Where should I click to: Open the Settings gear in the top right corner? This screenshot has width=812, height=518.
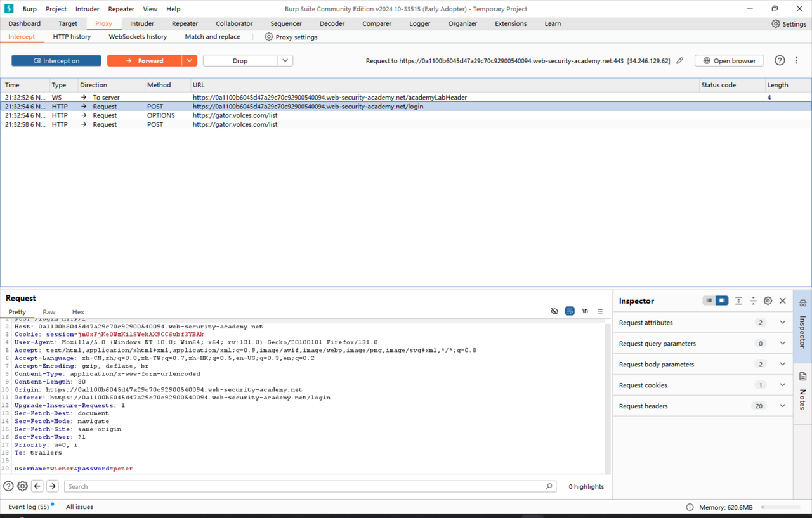(x=789, y=23)
